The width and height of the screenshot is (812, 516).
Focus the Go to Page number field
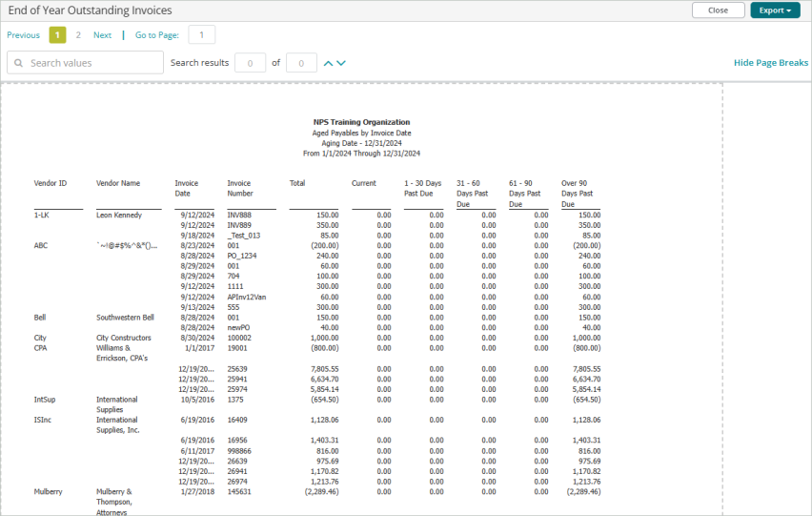click(201, 35)
